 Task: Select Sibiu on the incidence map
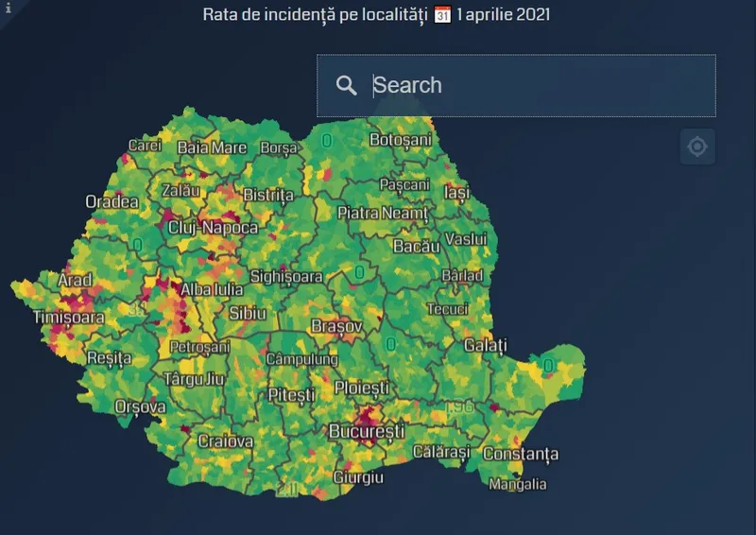248,313
